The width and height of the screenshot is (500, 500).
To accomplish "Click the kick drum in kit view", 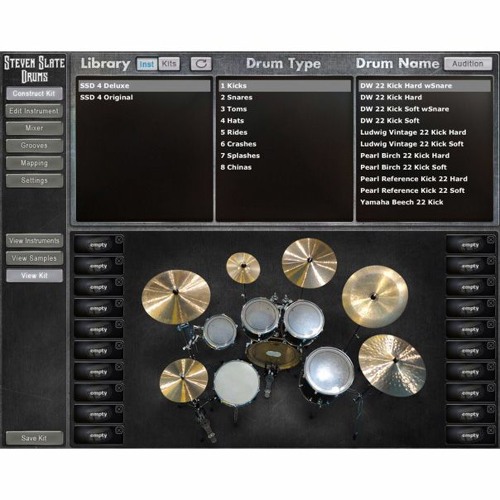I will click(x=274, y=354).
